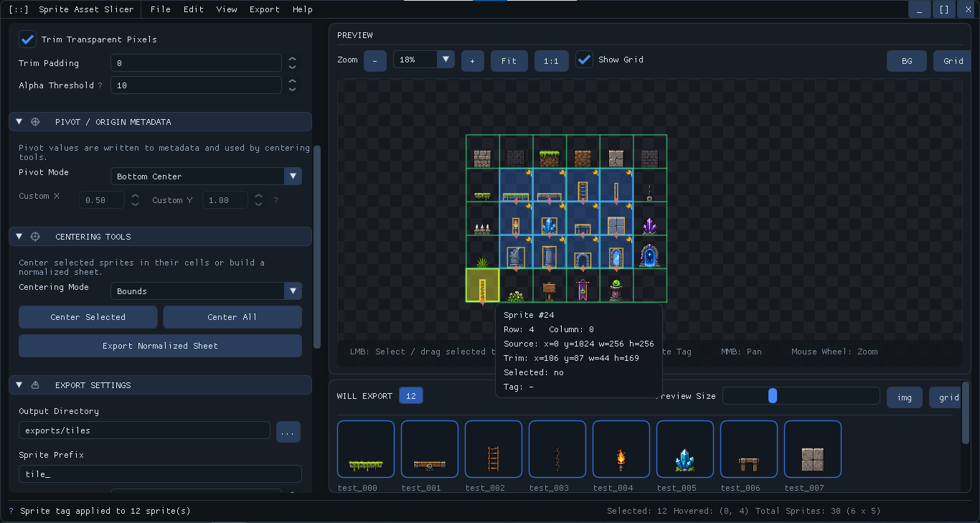Toggle the BG preview button
Screen dimensions: 980x523
point(907,61)
